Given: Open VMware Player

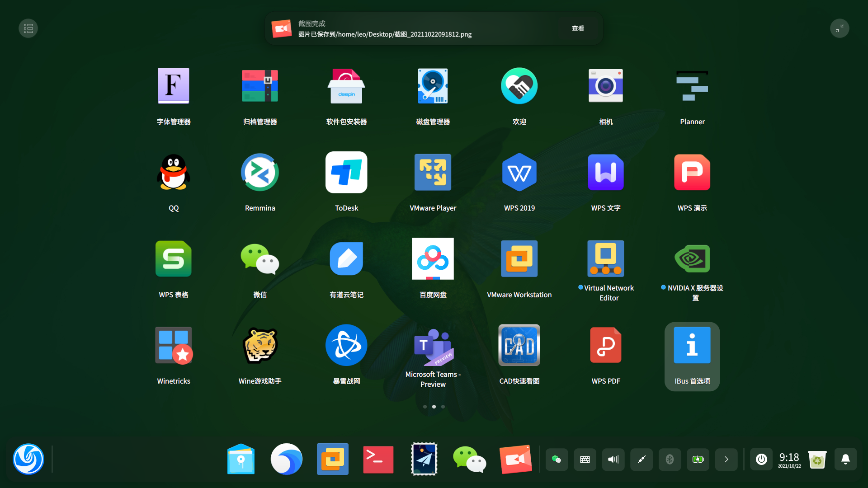Looking at the screenshot, I should tap(433, 173).
